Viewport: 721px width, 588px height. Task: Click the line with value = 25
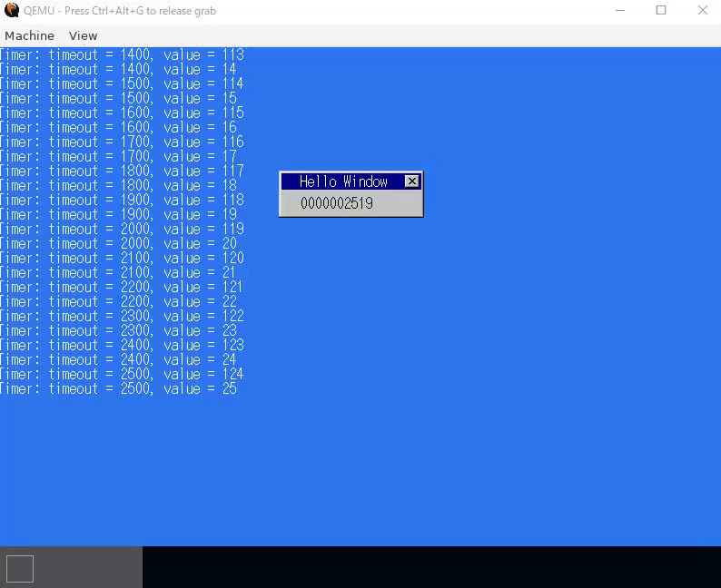click(118, 389)
